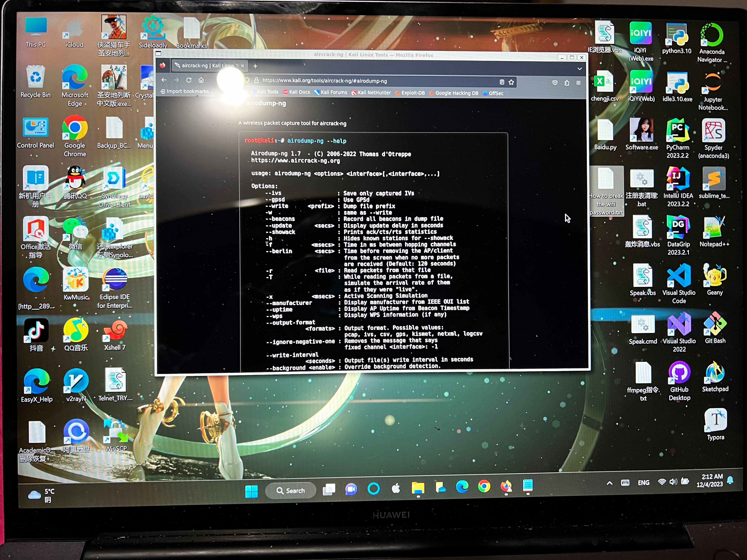This screenshot has width=747, height=560.
Task: Go back to the previous page
Action: click(164, 80)
